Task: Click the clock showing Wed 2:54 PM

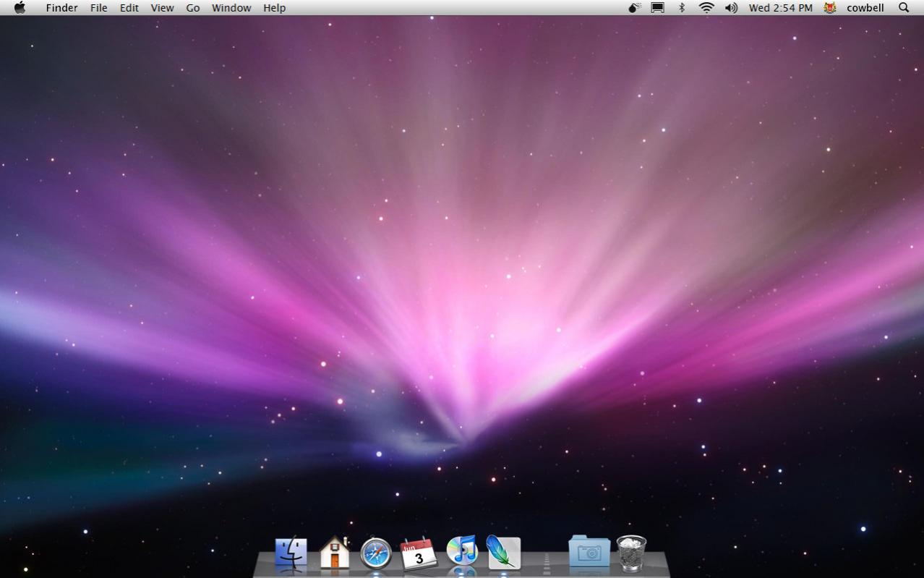Action: tap(780, 8)
